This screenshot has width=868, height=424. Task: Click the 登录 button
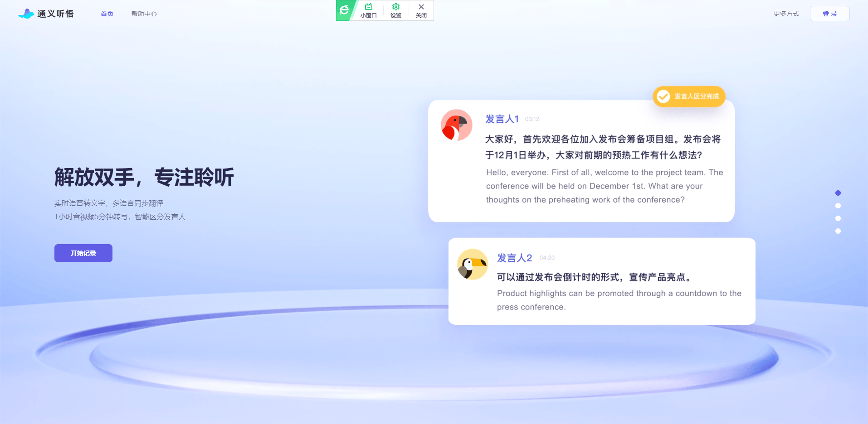829,13
